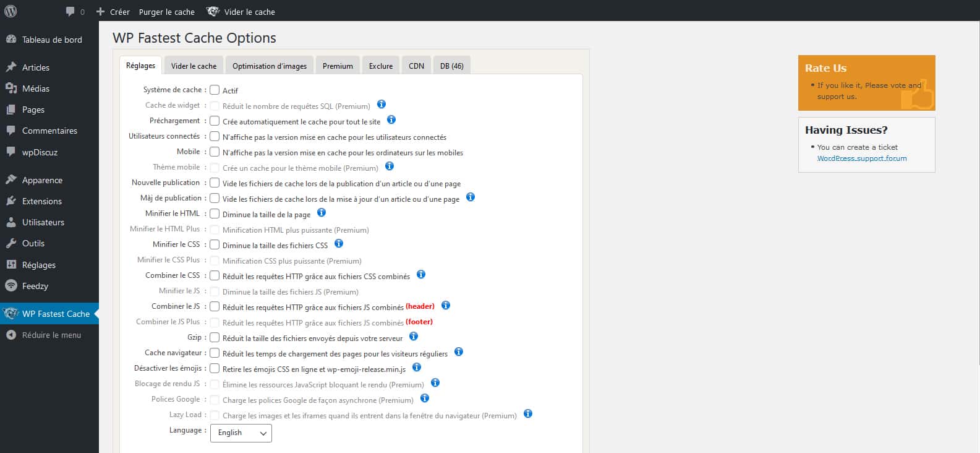Click info icon for Désactiver les émojis
Viewport: 980px width, 453px height.
coord(417,367)
